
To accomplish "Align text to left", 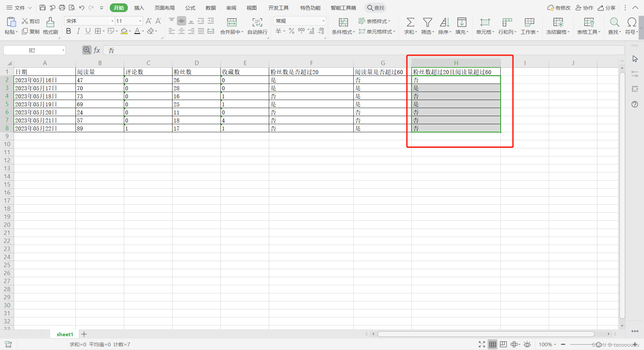I will [x=171, y=31].
